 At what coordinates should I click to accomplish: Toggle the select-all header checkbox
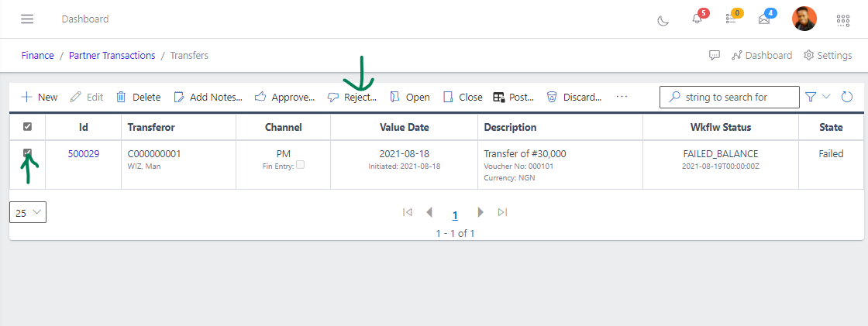coord(27,127)
